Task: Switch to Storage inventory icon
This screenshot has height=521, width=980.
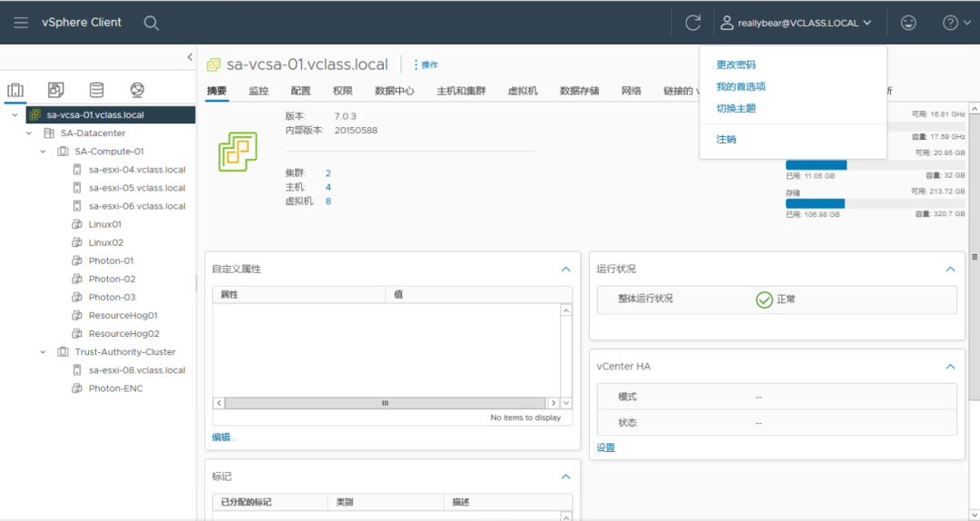Action: (96, 90)
